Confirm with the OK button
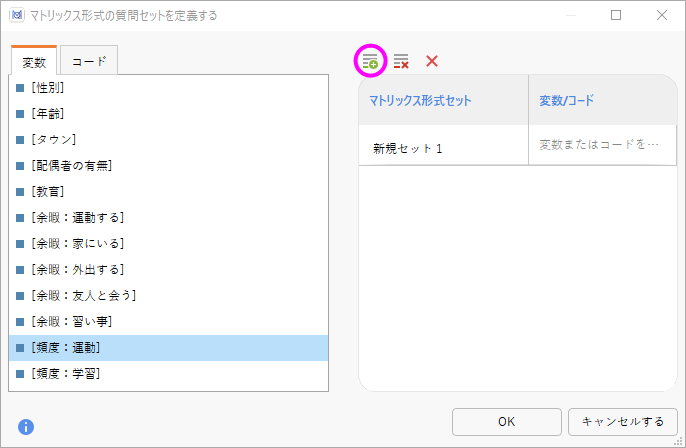The height and width of the screenshot is (448, 686). pos(507,422)
